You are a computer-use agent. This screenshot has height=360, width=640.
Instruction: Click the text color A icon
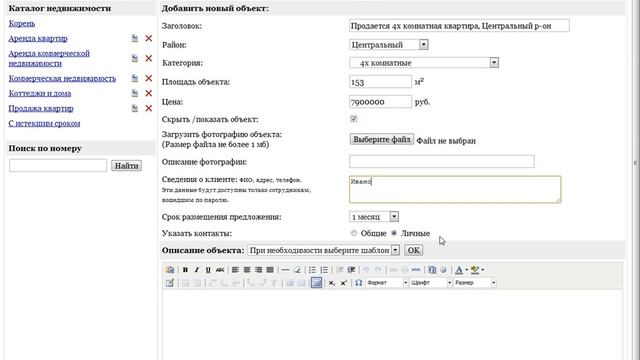(459, 270)
